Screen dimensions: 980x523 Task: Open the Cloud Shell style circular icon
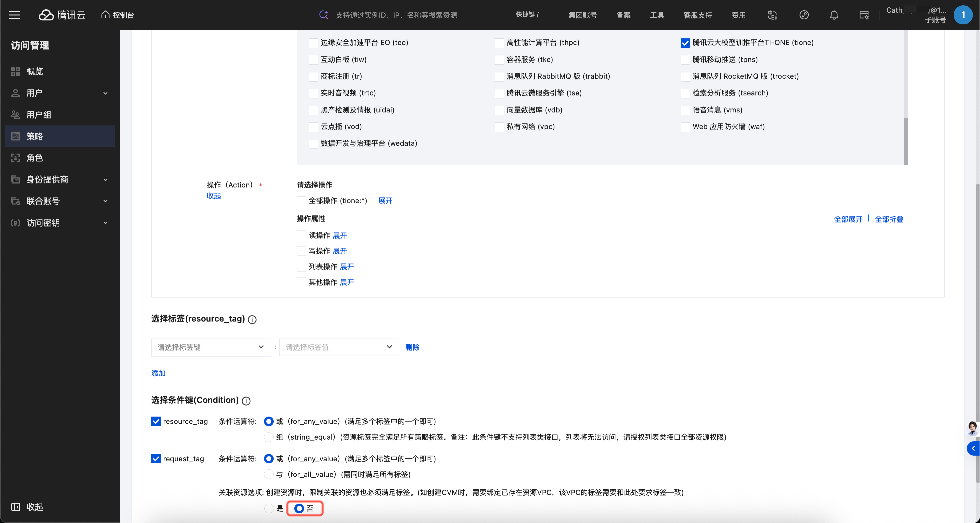pyautogui.click(x=804, y=15)
